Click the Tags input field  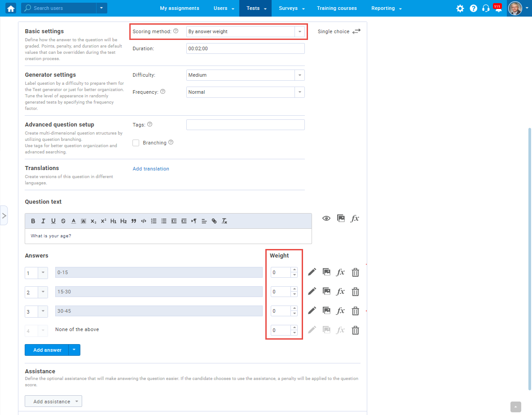245,125
